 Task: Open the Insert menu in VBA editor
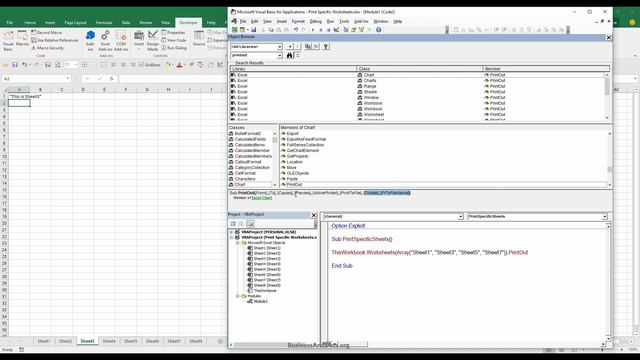coord(282,21)
